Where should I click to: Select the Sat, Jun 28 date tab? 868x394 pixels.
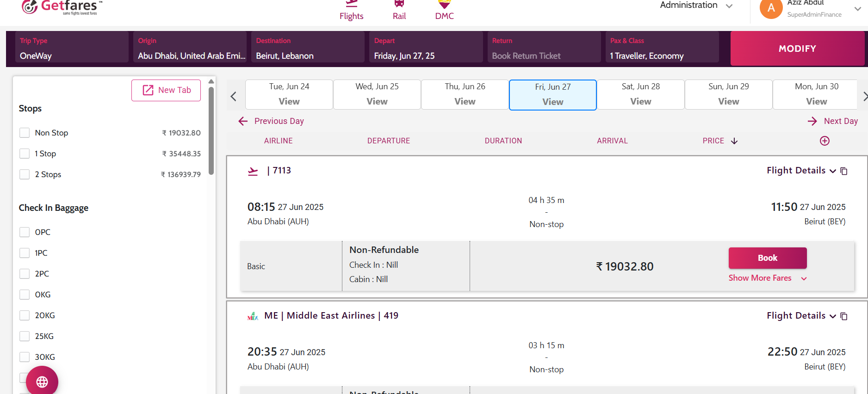[640, 94]
